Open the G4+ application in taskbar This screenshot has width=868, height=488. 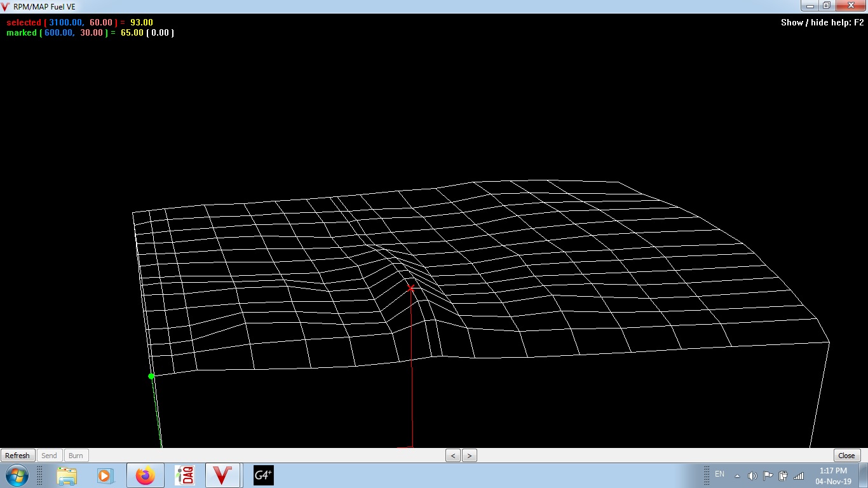tap(263, 475)
